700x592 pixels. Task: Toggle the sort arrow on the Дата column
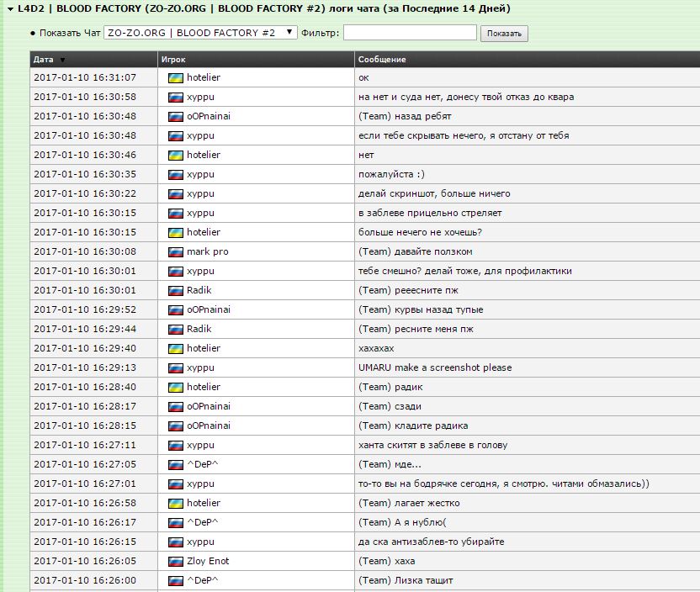click(x=62, y=60)
